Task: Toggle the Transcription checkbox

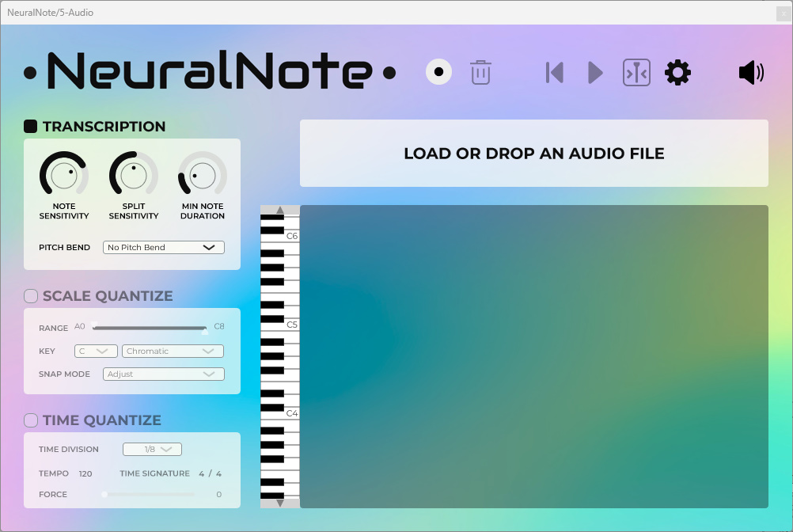Action: pos(31,126)
